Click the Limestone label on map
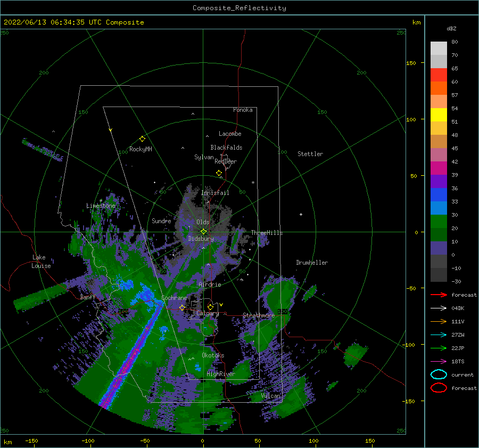 [101, 206]
